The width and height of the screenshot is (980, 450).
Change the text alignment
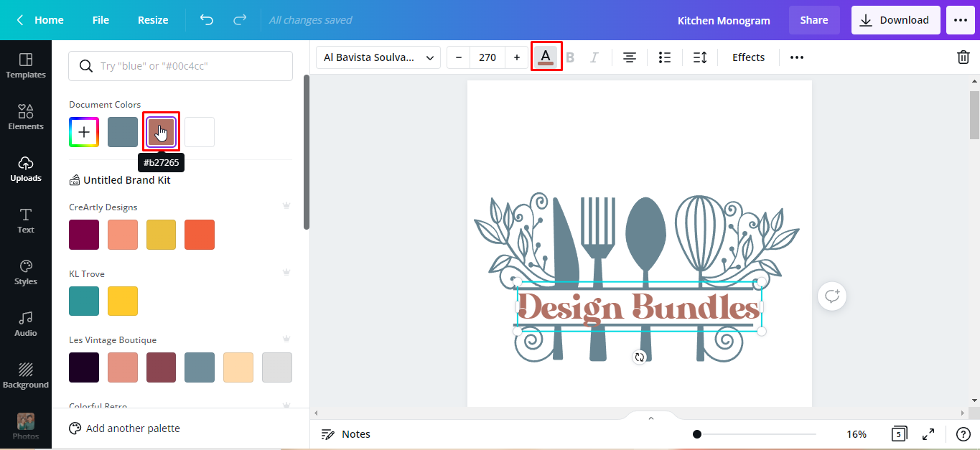point(630,57)
